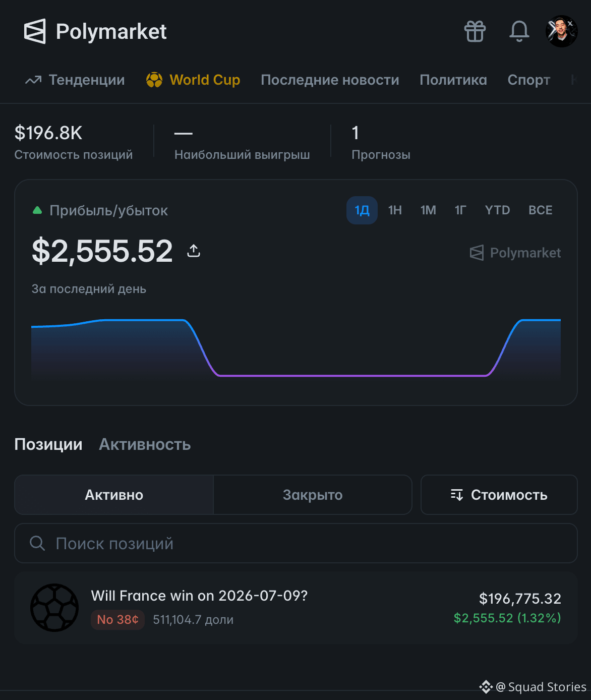The image size is (591, 700).
Task: Open the Спорт tab
Action: click(529, 80)
